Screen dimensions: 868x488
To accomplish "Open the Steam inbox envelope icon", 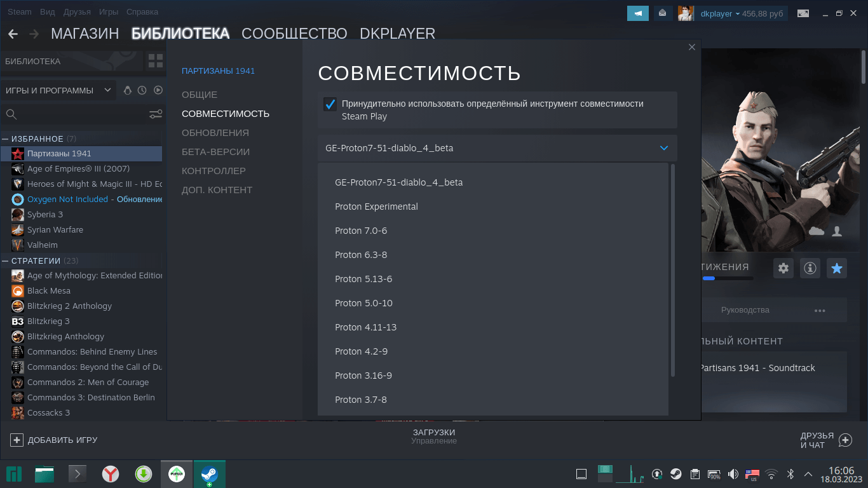I will [x=663, y=13].
